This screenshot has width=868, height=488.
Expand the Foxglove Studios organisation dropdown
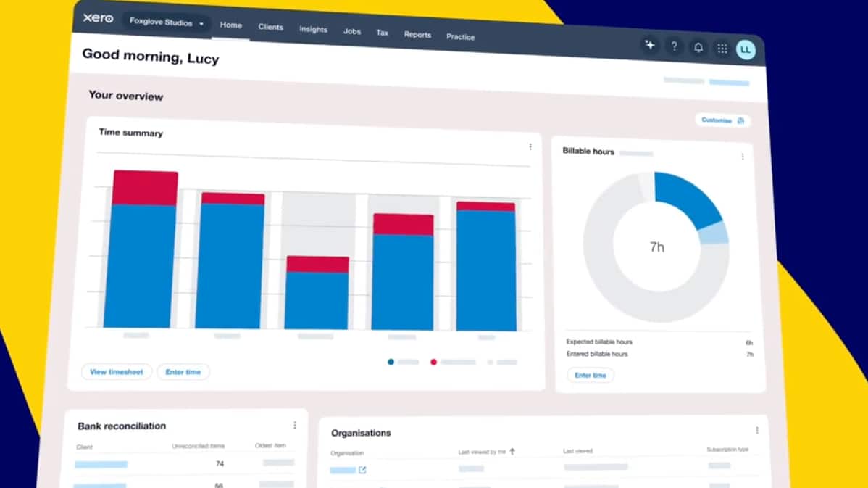click(167, 22)
